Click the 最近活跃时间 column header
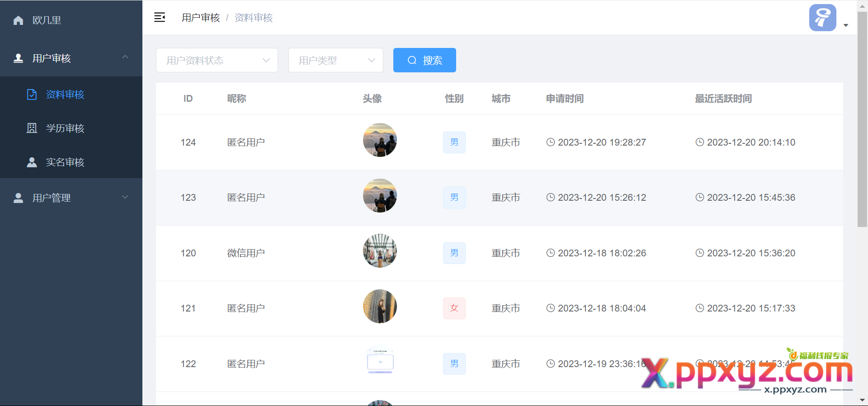 723,99
